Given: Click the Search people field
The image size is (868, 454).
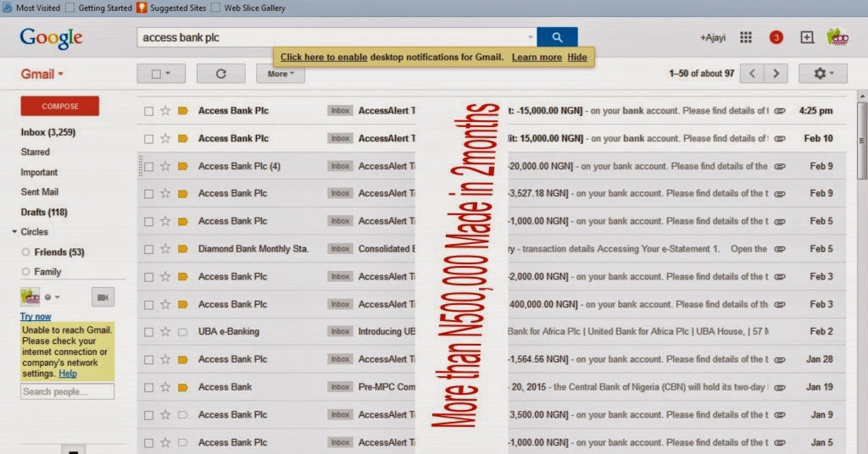Looking at the screenshot, I should pos(68,391).
